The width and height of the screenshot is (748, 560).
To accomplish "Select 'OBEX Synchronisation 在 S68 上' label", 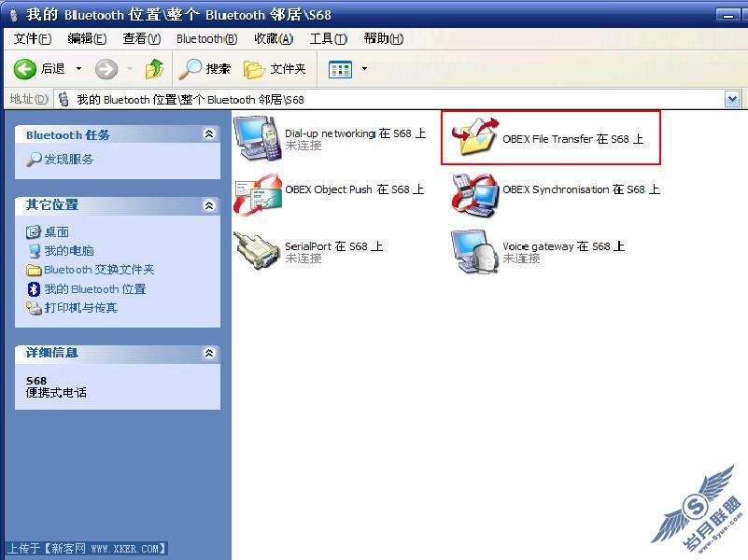I will click(581, 189).
